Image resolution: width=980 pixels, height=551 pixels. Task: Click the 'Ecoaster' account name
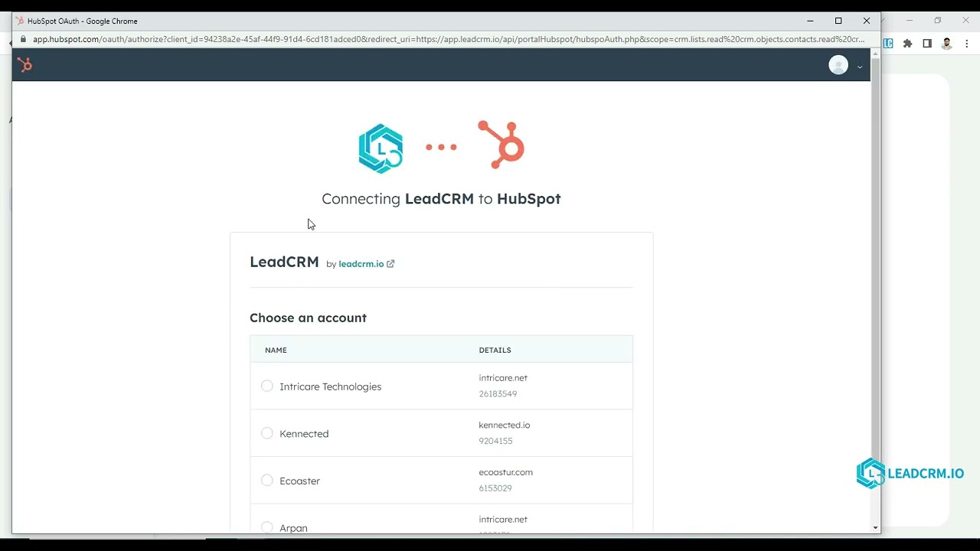[x=299, y=481]
